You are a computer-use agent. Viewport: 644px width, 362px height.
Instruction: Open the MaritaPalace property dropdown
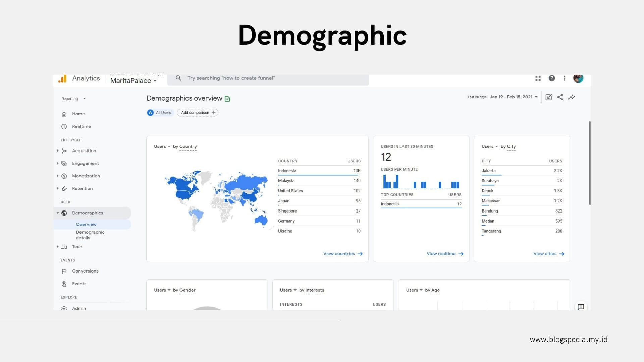(133, 81)
